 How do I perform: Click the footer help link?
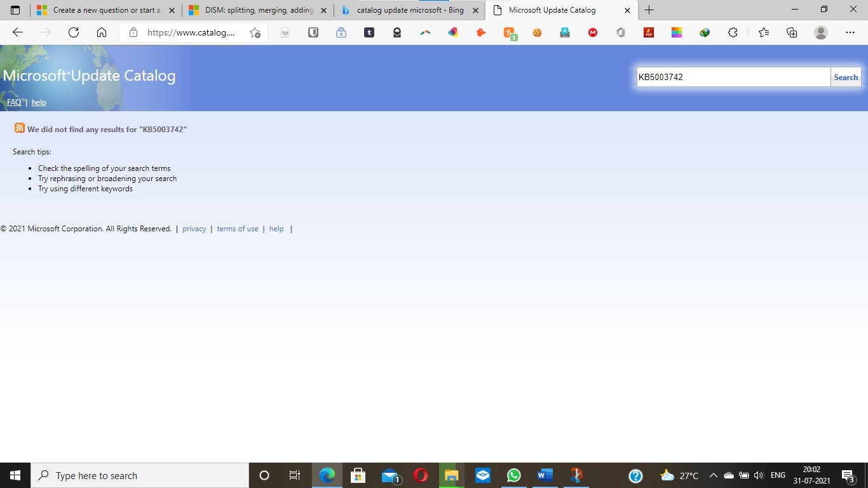276,229
